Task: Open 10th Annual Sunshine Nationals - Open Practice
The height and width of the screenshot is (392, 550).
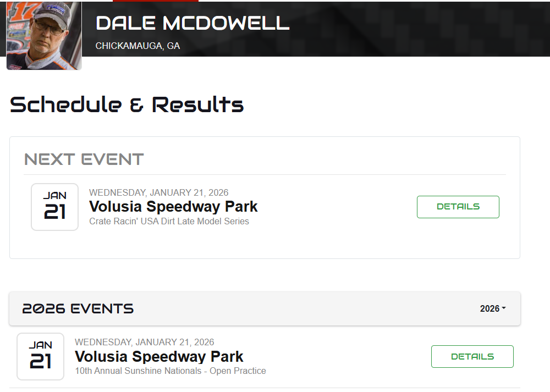Action: pos(170,371)
